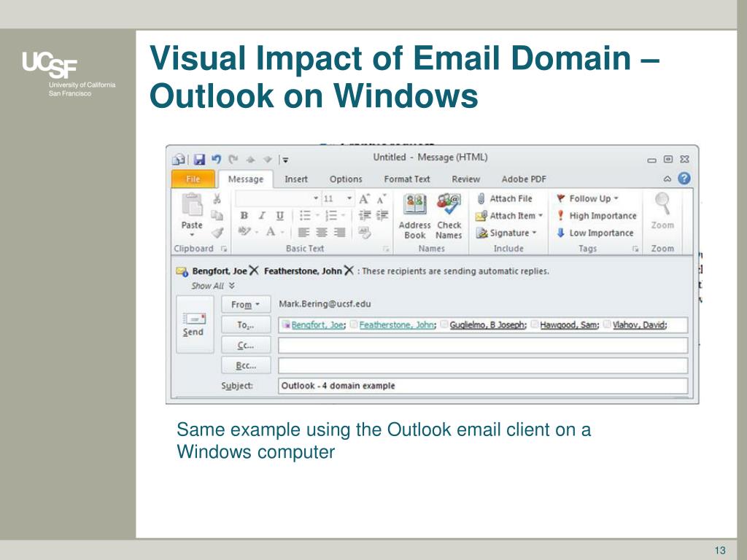Click the text highlight color button
Image resolution: width=747 pixels, height=560 pixels.
tap(244, 233)
